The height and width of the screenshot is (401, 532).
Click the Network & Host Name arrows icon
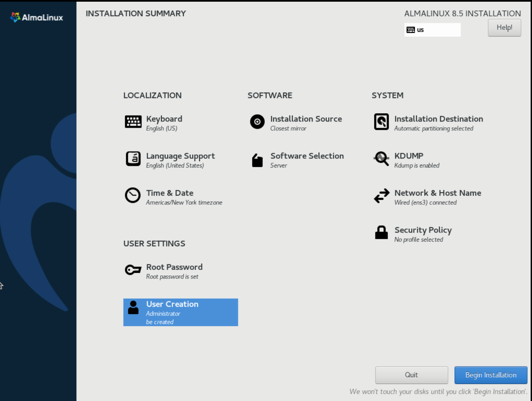click(x=381, y=196)
